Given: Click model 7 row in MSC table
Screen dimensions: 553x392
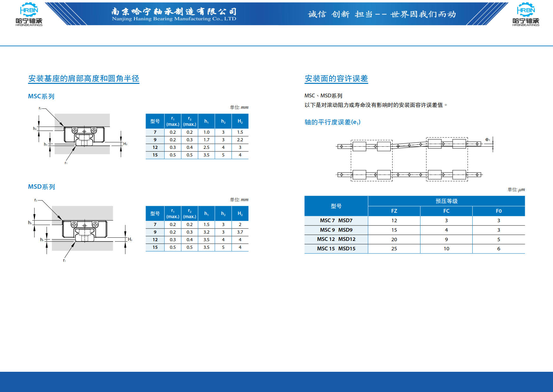Looking at the screenshot, I should (197, 132).
